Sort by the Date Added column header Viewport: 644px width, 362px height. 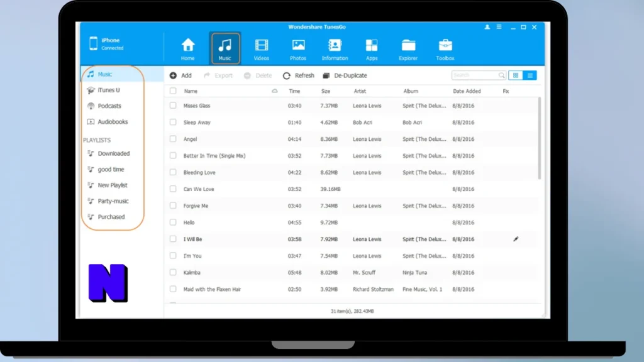coord(467,91)
